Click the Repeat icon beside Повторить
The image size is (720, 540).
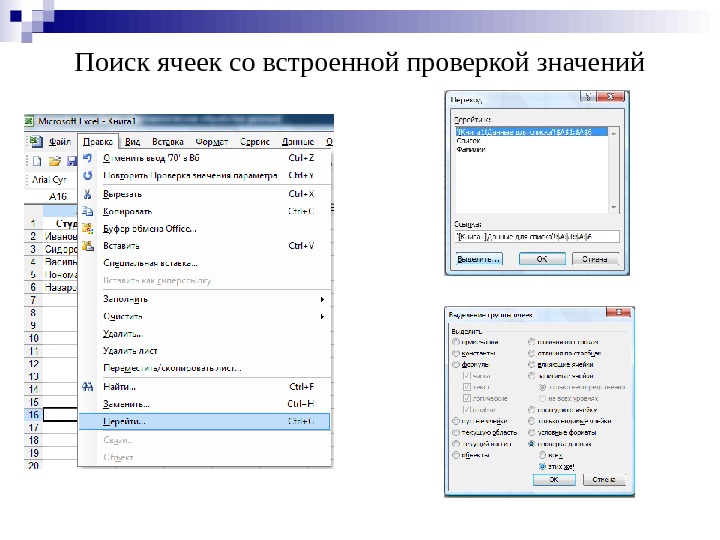pos(87,175)
